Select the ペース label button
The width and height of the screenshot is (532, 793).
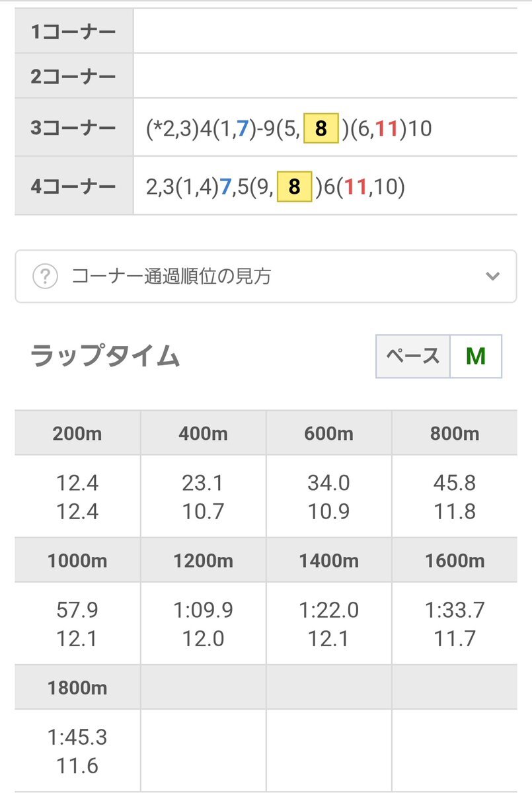pyautogui.click(x=413, y=356)
